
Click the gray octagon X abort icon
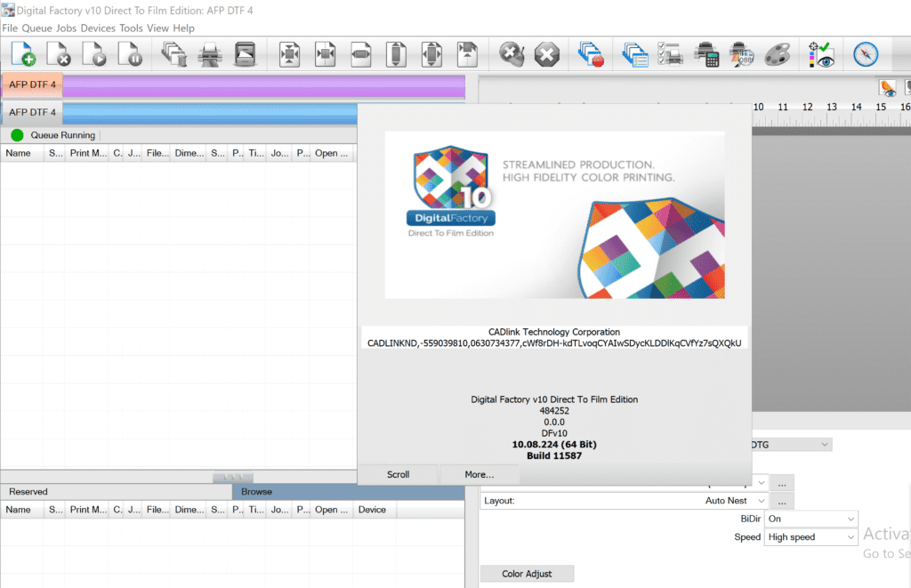[547, 54]
